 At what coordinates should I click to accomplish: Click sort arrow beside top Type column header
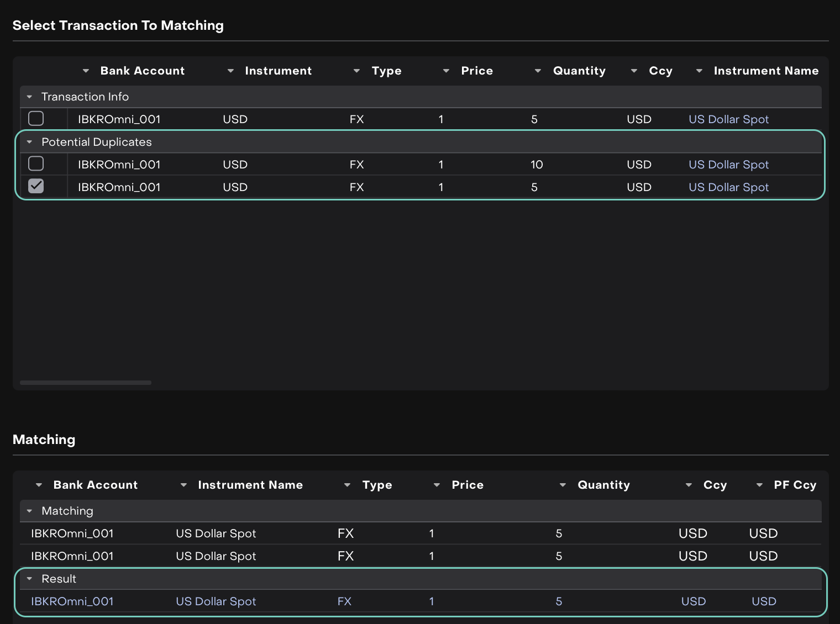click(356, 71)
